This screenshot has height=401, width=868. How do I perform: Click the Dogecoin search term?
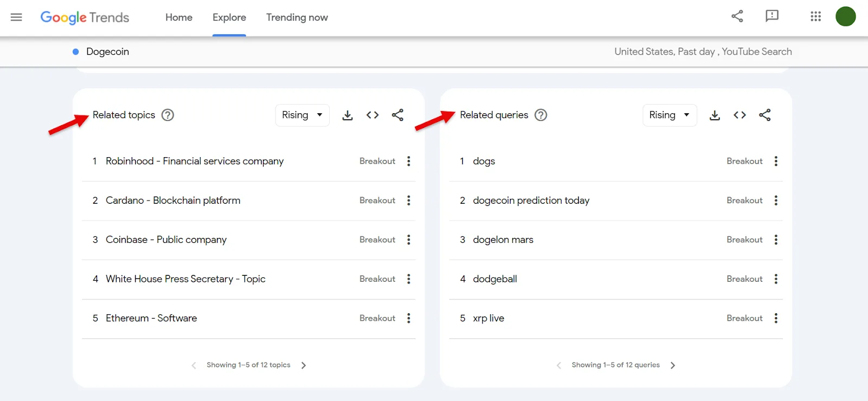107,51
